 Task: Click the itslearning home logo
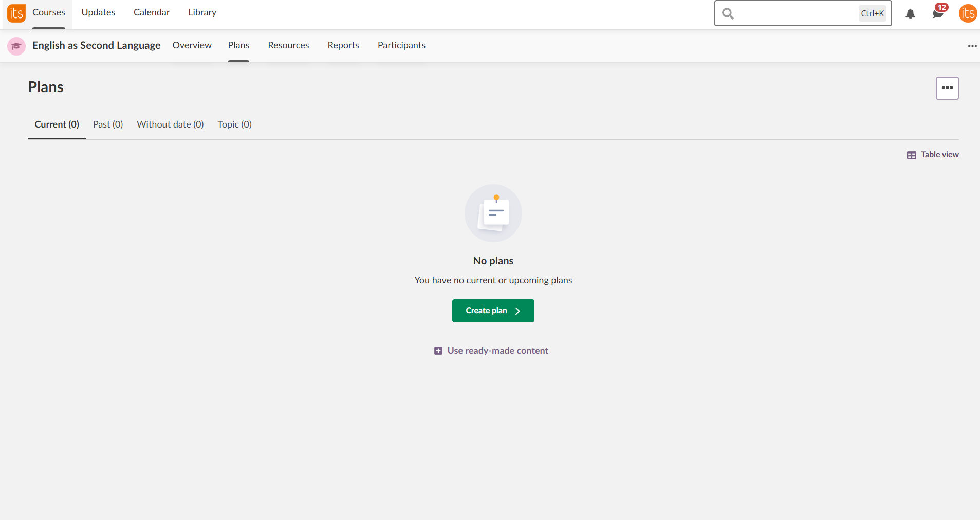16,13
